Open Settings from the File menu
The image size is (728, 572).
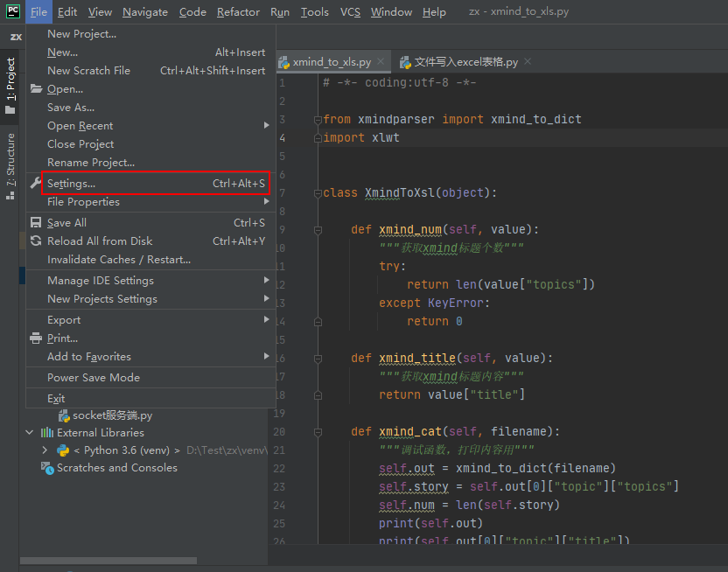pos(70,184)
